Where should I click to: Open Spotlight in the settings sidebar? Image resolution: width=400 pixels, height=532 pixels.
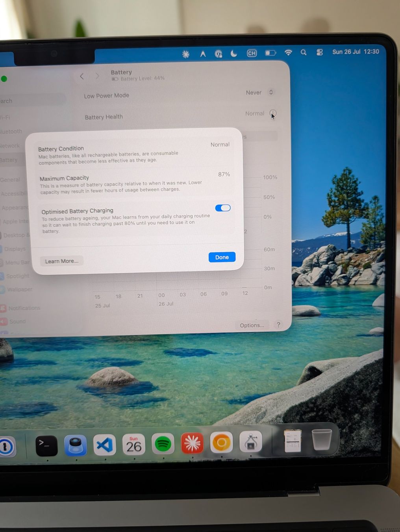coord(15,276)
